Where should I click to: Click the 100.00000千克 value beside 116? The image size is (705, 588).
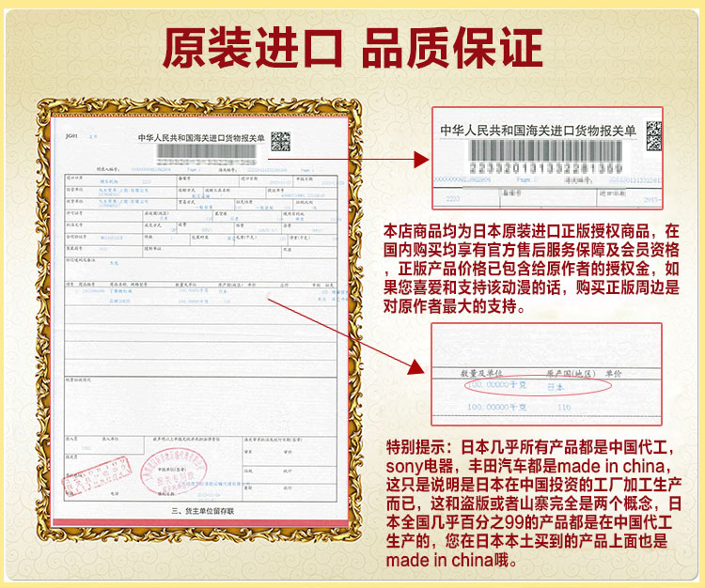point(496,407)
